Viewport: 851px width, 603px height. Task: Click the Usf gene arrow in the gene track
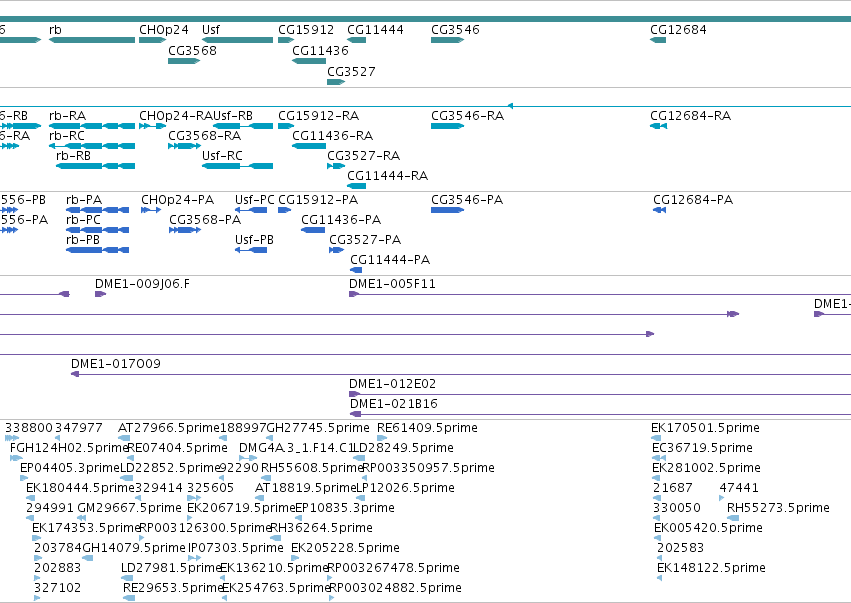pos(237,40)
